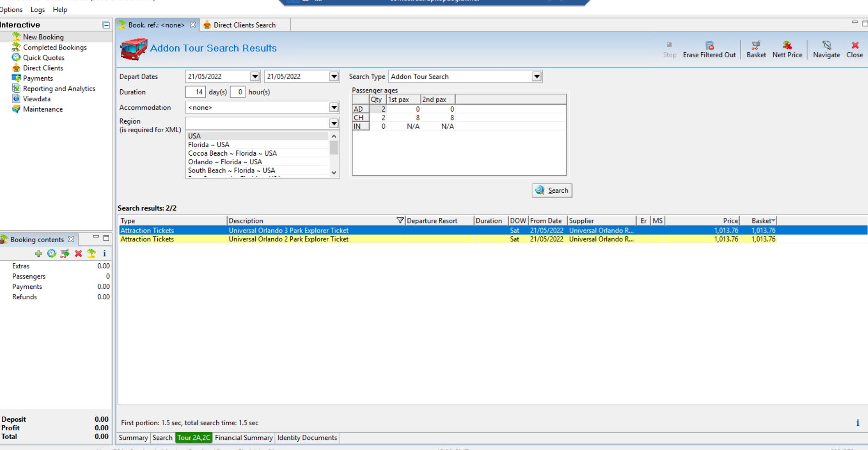Click the cart with green arrow icon
868x450 pixels.
coord(65,254)
